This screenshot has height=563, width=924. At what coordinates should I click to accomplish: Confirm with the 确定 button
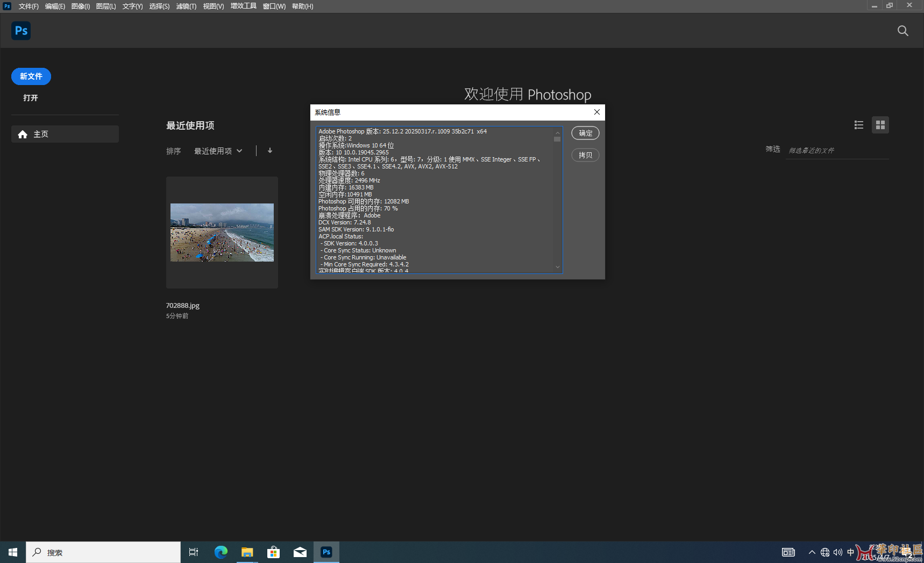click(x=585, y=133)
